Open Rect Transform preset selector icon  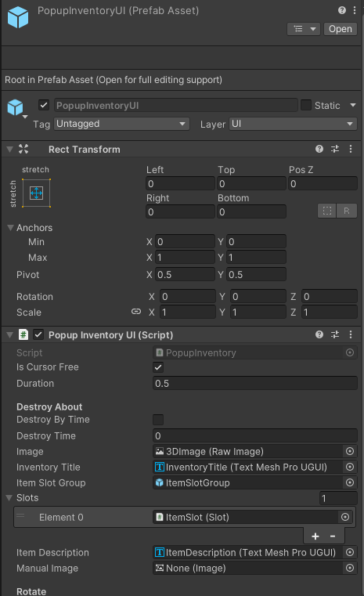click(335, 149)
